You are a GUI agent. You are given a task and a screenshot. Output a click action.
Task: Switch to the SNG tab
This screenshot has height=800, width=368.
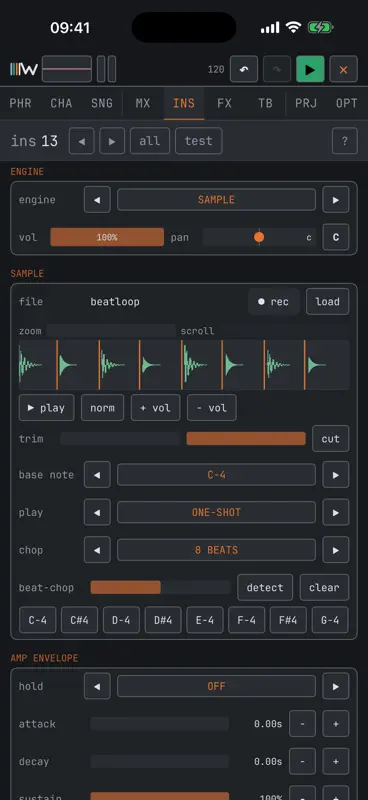pyautogui.click(x=102, y=104)
